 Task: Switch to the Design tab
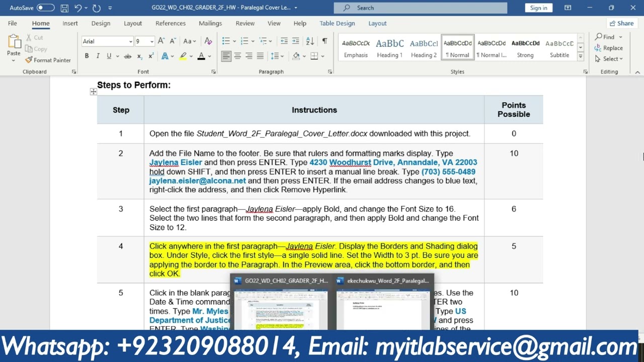[x=101, y=23]
